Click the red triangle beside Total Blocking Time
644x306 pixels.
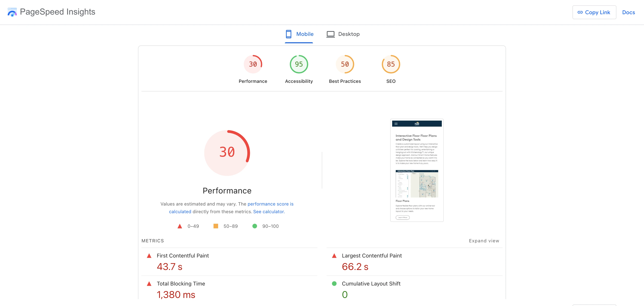click(x=149, y=284)
